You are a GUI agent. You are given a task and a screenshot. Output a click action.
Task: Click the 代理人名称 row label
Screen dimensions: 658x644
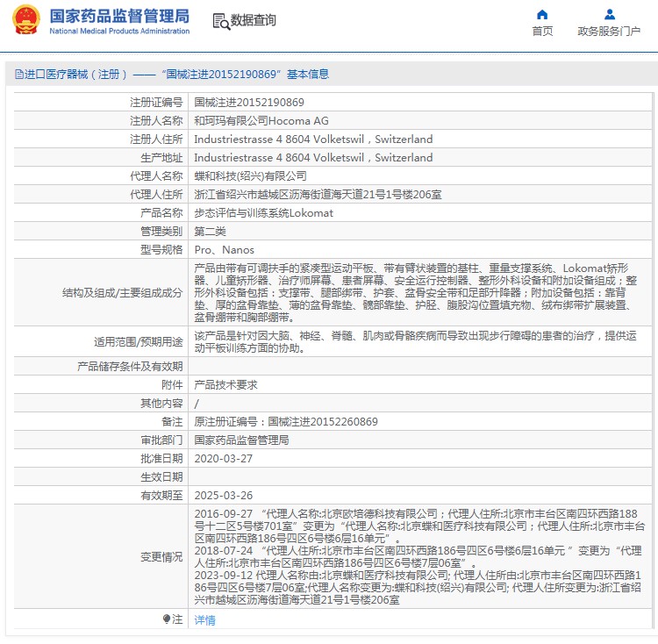click(x=156, y=176)
